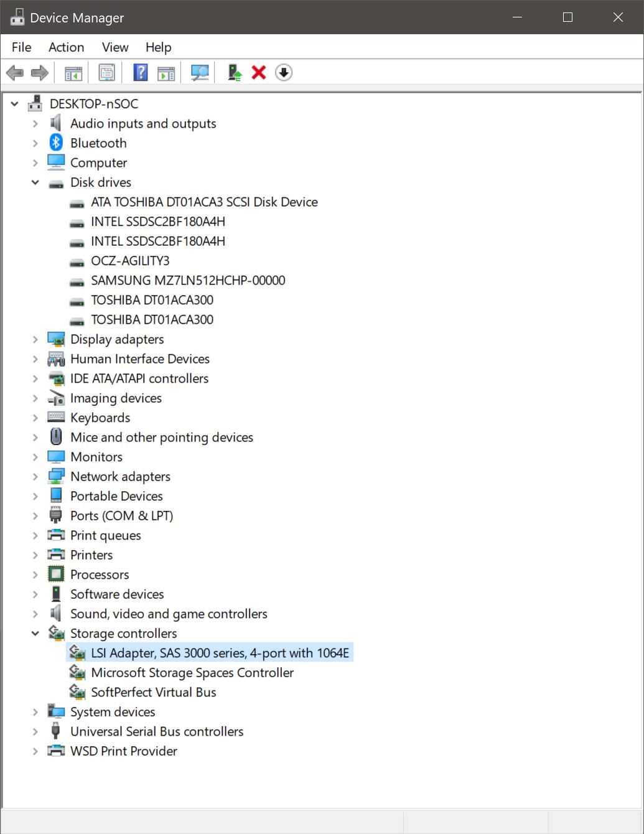
Task: Click the OCZ-AGILITY3 disk icon
Action: tap(77, 261)
